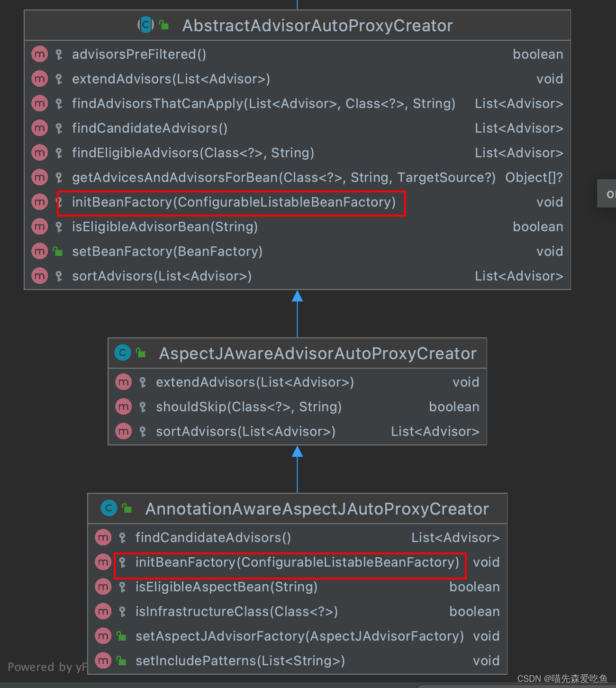Click the List<Advisor> return type of findCandidateAdvisors in AnnotationAwareAspectJAutoProxyCreator
Viewport: 616px width, 688px height.
tap(455, 537)
